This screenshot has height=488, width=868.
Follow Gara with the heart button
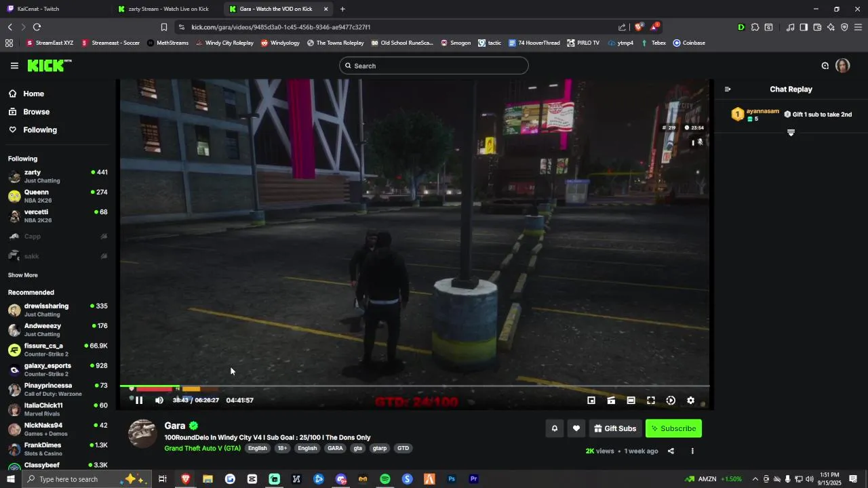point(576,428)
